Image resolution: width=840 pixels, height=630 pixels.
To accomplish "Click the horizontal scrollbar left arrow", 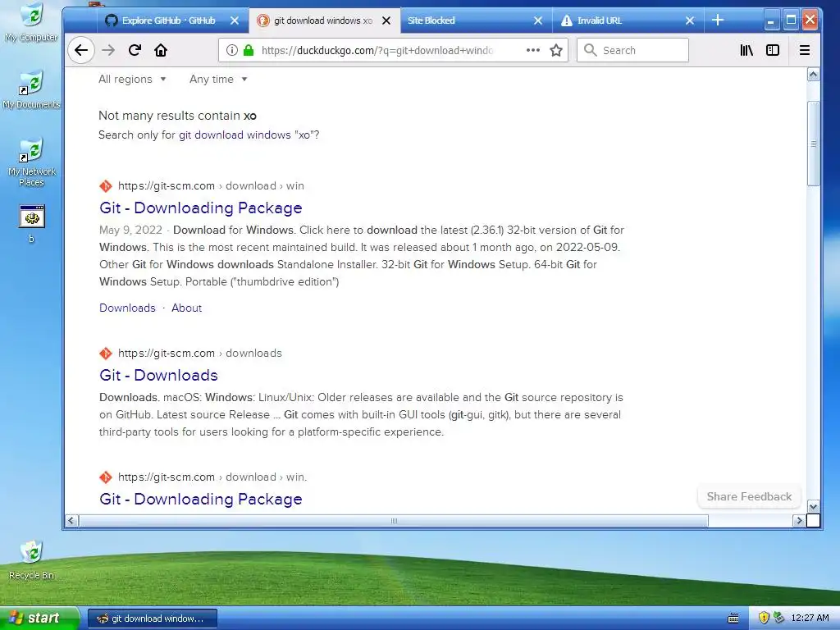I will (x=72, y=520).
